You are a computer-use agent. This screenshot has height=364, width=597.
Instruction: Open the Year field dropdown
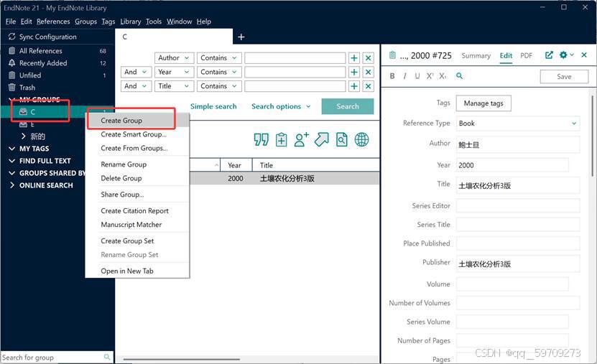pyautogui.click(x=175, y=72)
